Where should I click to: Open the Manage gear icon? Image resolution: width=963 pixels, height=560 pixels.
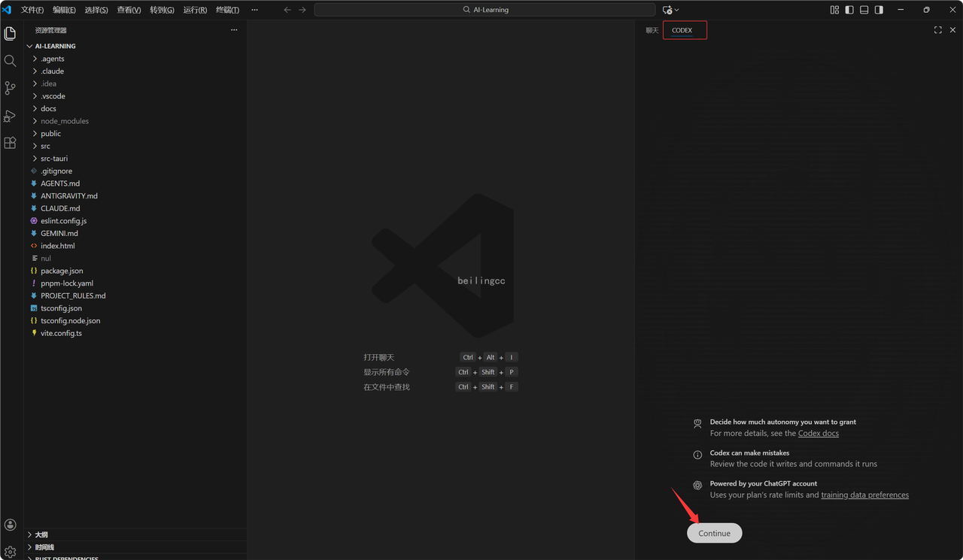tap(10, 552)
